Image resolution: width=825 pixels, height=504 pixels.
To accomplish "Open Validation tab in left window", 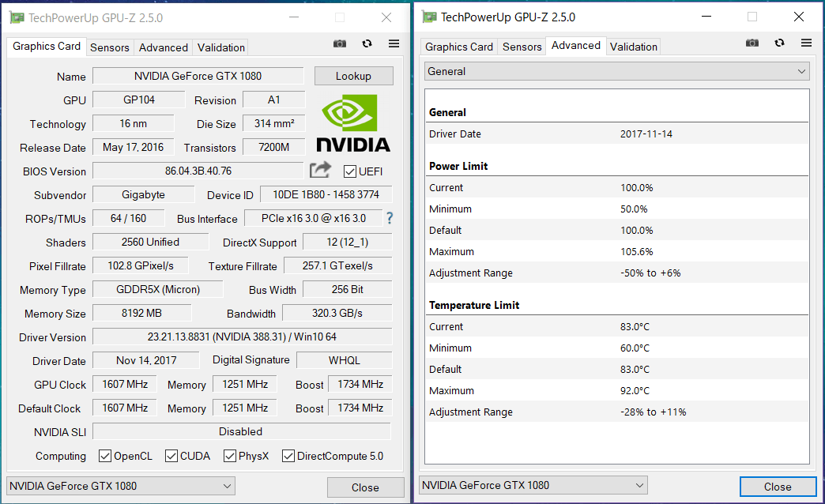I will pyautogui.click(x=221, y=47).
